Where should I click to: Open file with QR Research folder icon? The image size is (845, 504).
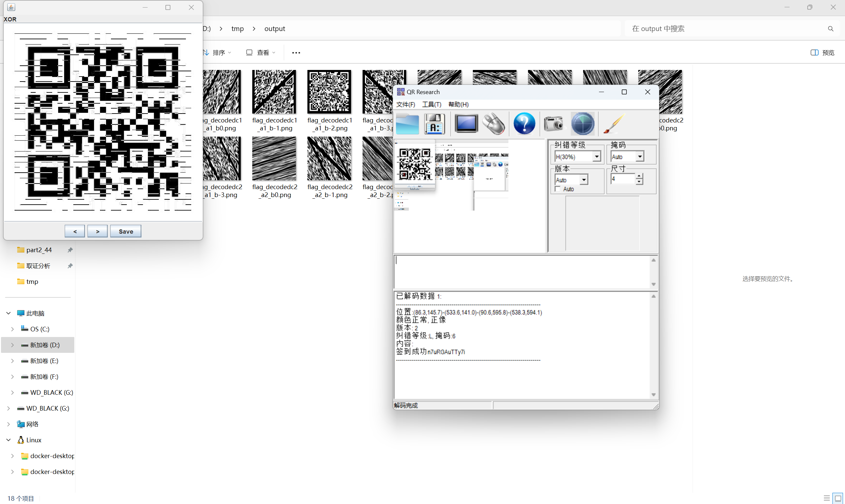pyautogui.click(x=407, y=124)
